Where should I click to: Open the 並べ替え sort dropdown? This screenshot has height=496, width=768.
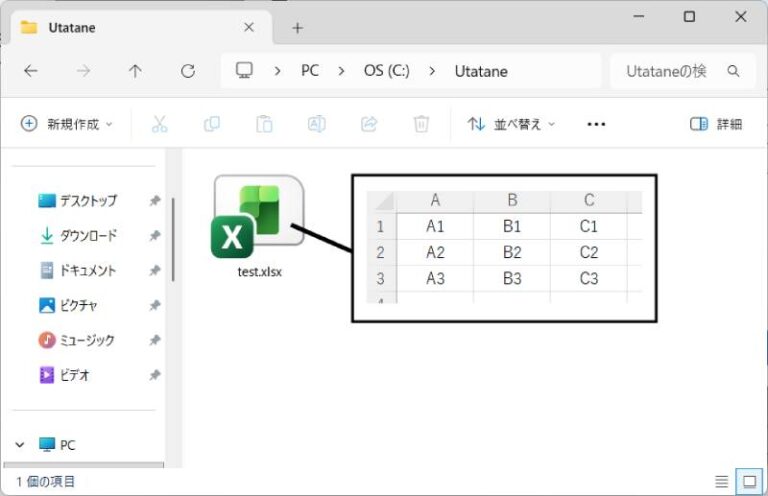pyautogui.click(x=511, y=124)
